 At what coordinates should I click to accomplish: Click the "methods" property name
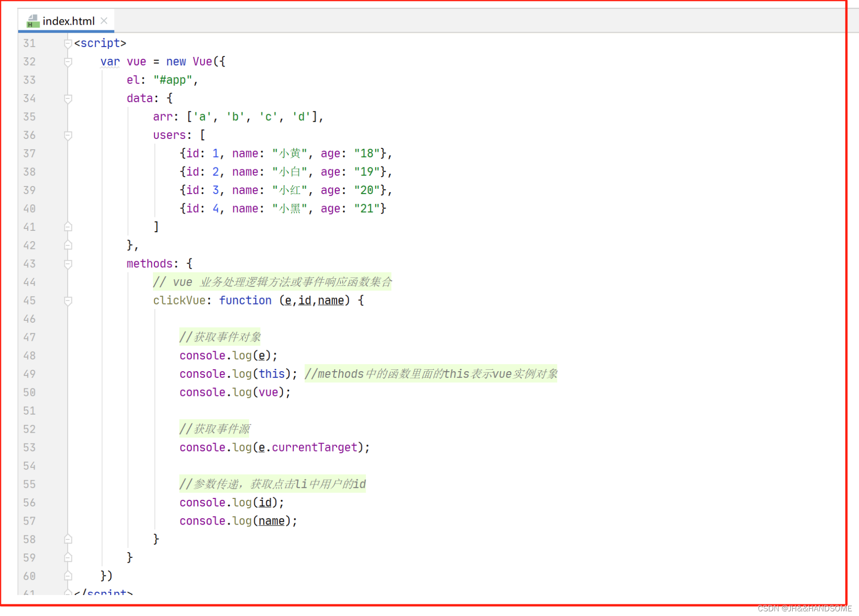(x=150, y=264)
